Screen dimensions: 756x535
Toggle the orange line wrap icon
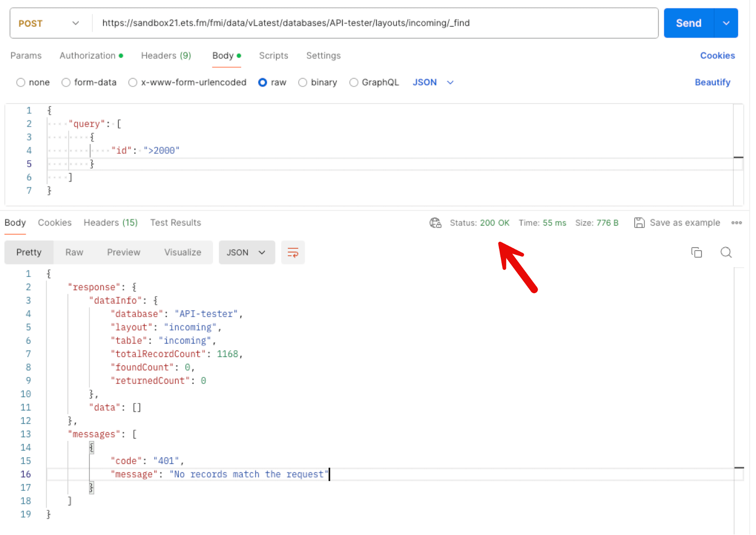coord(293,253)
